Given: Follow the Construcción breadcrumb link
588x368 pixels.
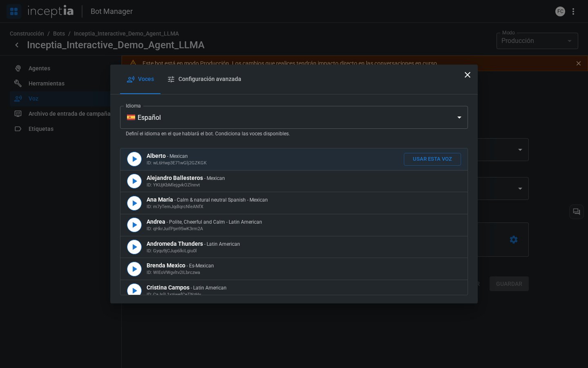Looking at the screenshot, I should [x=27, y=34].
